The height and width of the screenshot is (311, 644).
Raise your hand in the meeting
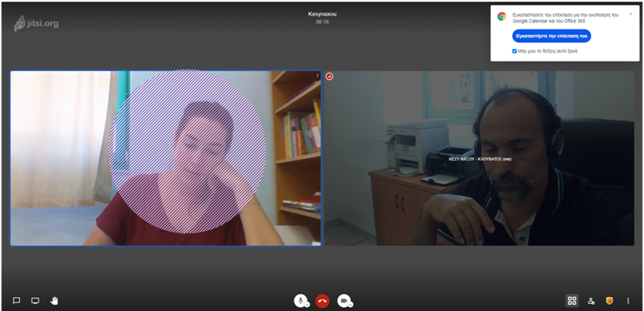(x=54, y=301)
